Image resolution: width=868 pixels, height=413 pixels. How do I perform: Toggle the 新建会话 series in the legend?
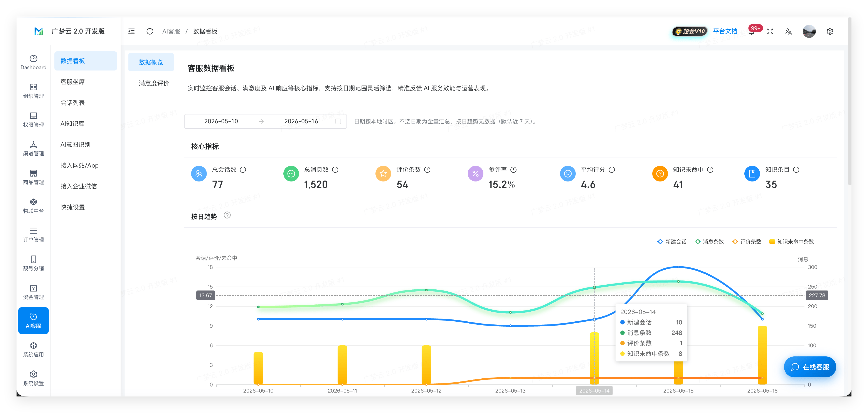tap(671, 242)
